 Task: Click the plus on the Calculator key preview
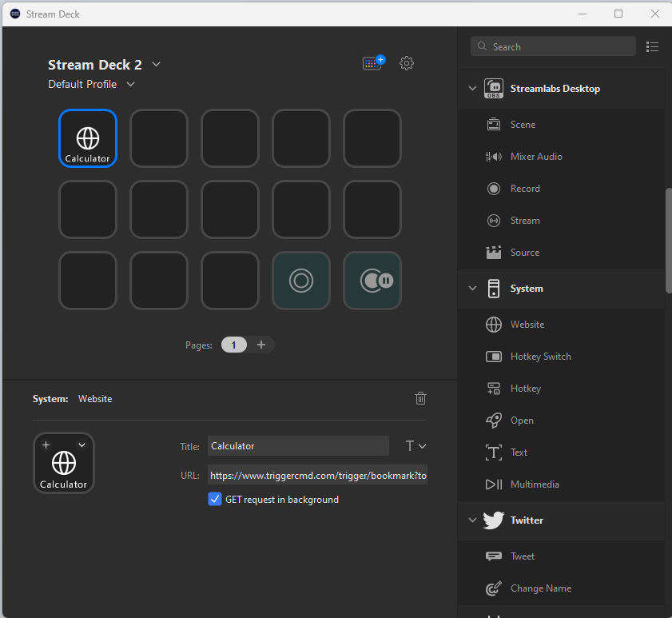pos(46,445)
